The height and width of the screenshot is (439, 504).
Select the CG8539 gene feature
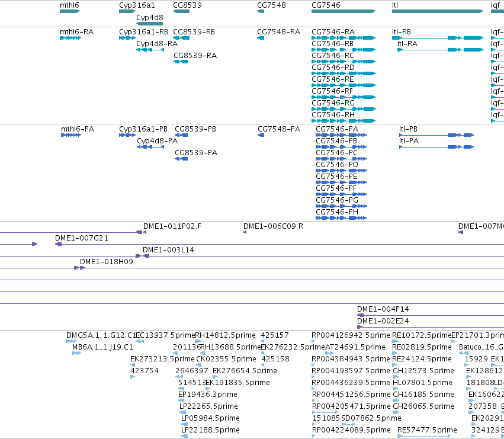coord(181,11)
